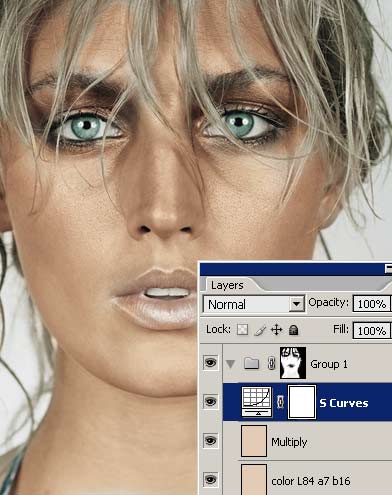Click the chain link icon on Group 1

point(272,363)
